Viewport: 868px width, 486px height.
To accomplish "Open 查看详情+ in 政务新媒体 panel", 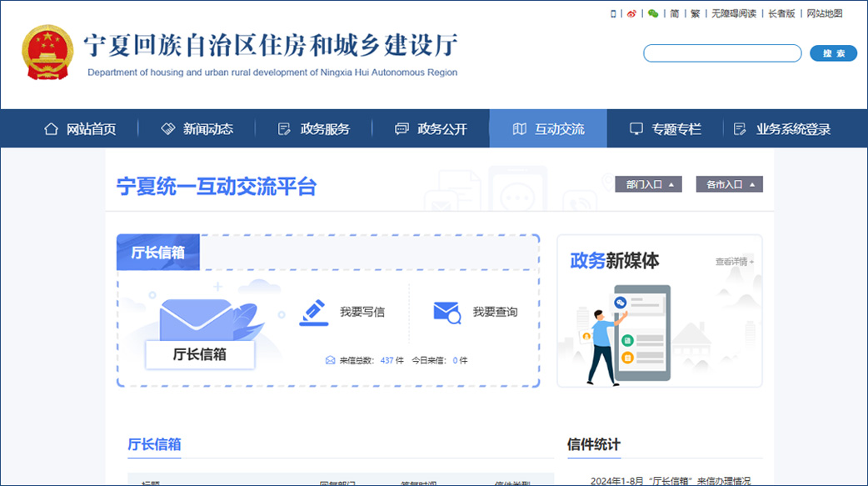I will pyautogui.click(x=735, y=262).
